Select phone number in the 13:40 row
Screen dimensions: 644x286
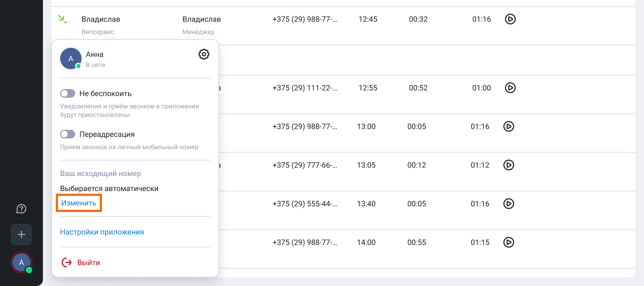[x=305, y=204]
